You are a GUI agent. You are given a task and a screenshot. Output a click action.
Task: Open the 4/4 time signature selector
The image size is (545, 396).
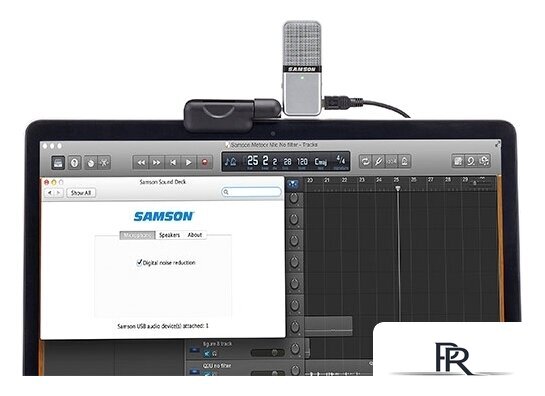tap(341, 161)
